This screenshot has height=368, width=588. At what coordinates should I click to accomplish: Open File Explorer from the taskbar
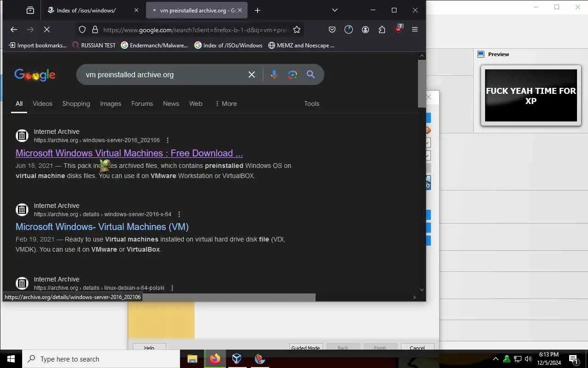pyautogui.click(x=192, y=359)
